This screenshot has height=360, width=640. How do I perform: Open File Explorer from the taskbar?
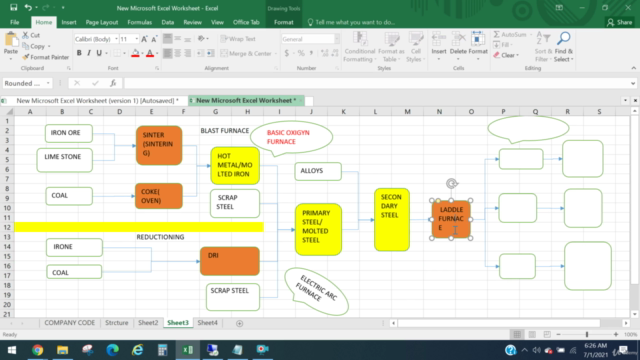click(62, 350)
